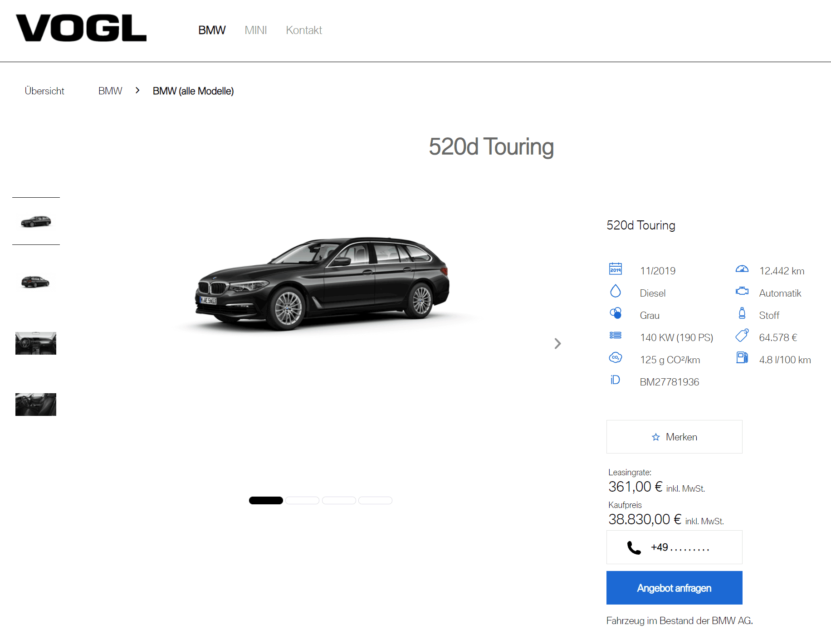Click the price tag icon
This screenshot has height=644, width=831.
point(742,335)
